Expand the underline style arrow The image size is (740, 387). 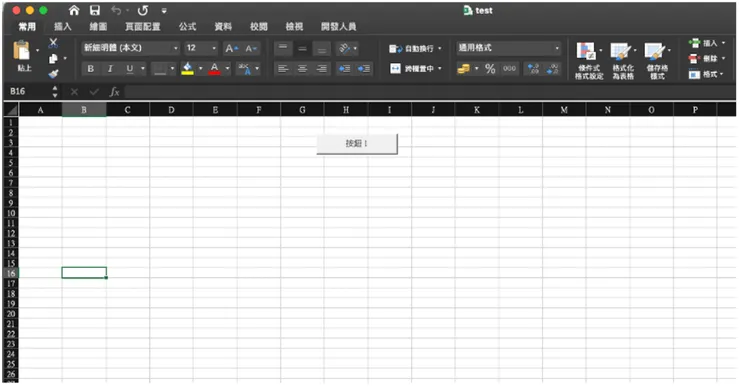(143, 69)
